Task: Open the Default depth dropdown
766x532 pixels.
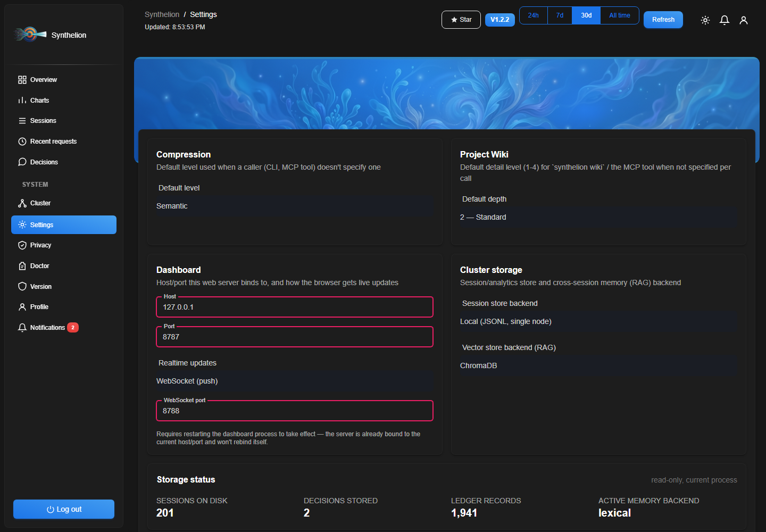Action: tap(598, 217)
